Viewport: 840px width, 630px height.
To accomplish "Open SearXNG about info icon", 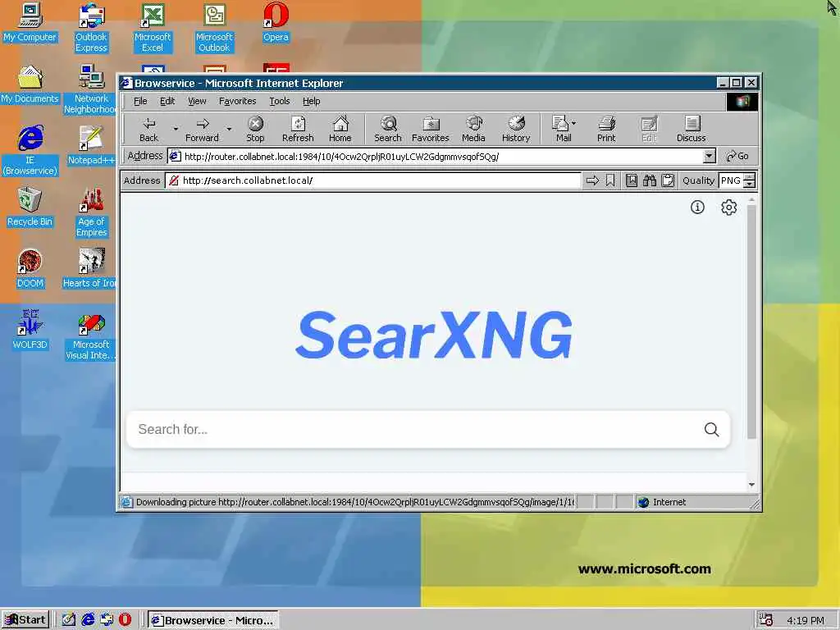I will [697, 208].
